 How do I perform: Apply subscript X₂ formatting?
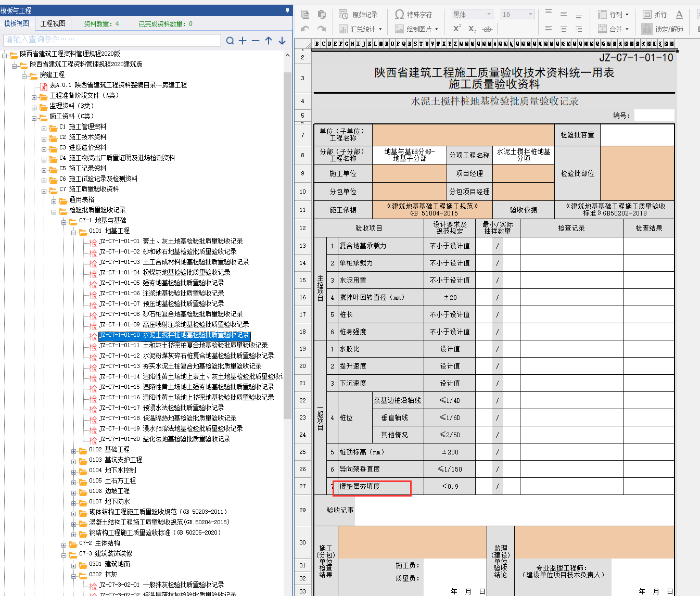click(x=472, y=29)
